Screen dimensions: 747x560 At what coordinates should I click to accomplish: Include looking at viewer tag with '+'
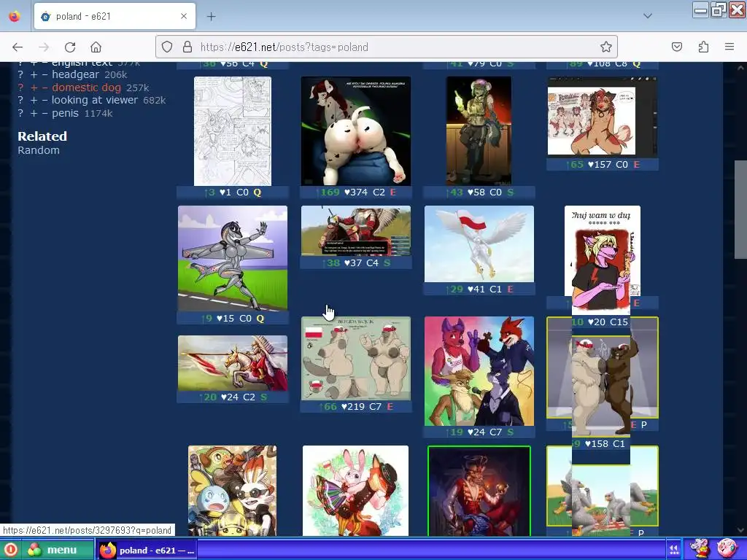pos(34,100)
